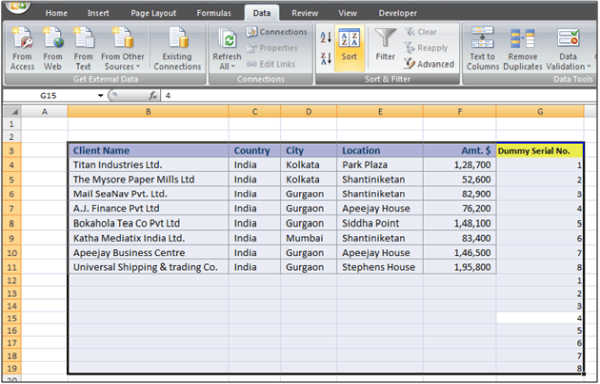The image size is (600, 384).
Task: Select column C header
Action: pos(254,111)
